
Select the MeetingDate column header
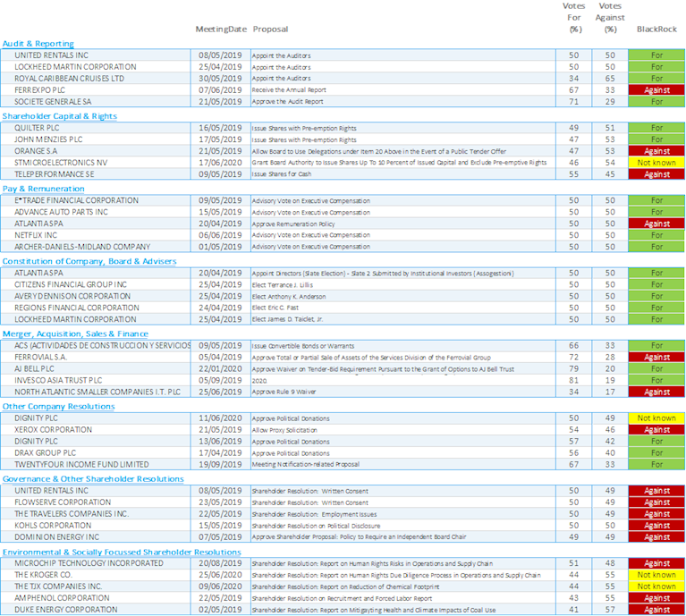pos(221,30)
